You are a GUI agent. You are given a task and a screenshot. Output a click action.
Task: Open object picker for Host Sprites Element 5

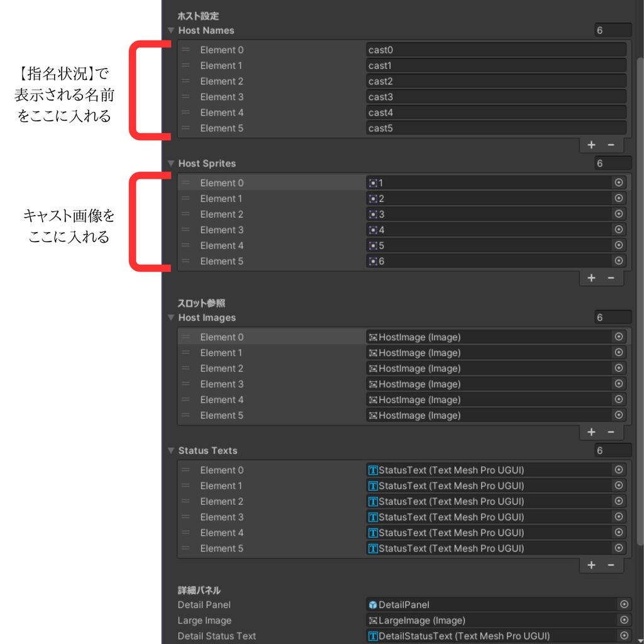(619, 260)
